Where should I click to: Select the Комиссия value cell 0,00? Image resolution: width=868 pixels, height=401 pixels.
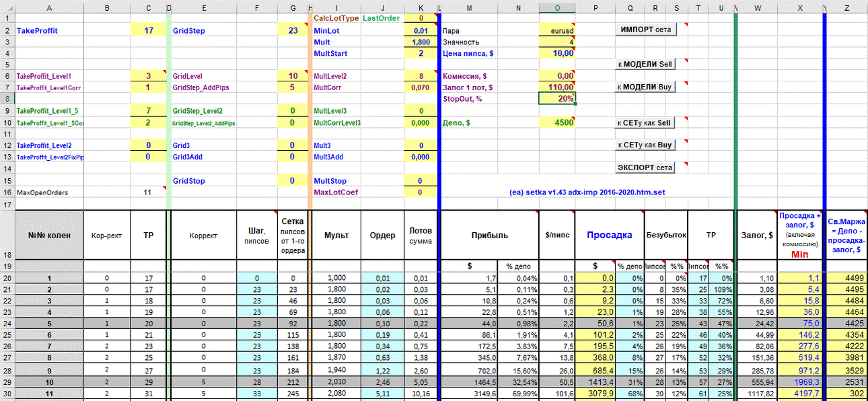coord(557,76)
